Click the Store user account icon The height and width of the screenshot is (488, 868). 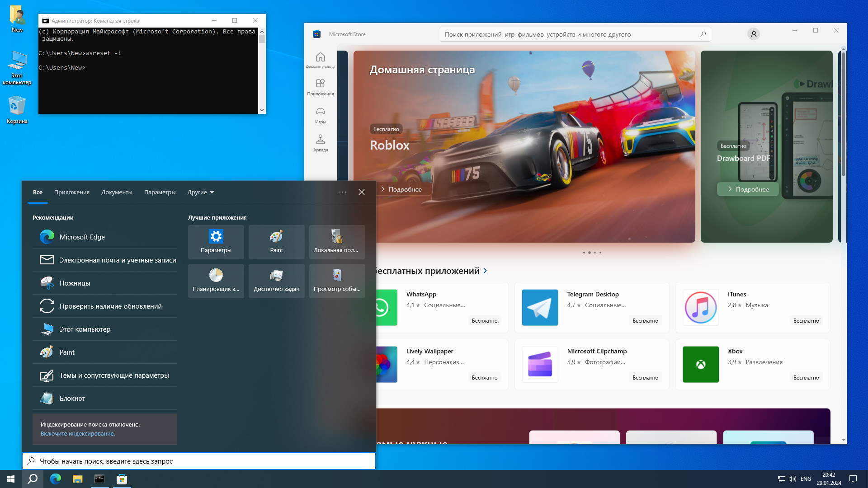753,34
